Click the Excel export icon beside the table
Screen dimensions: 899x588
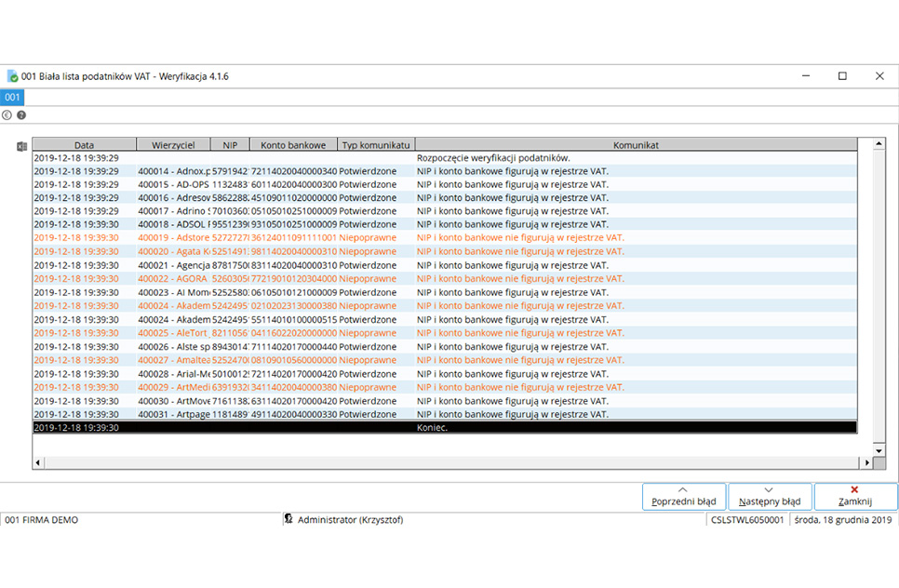click(20, 146)
